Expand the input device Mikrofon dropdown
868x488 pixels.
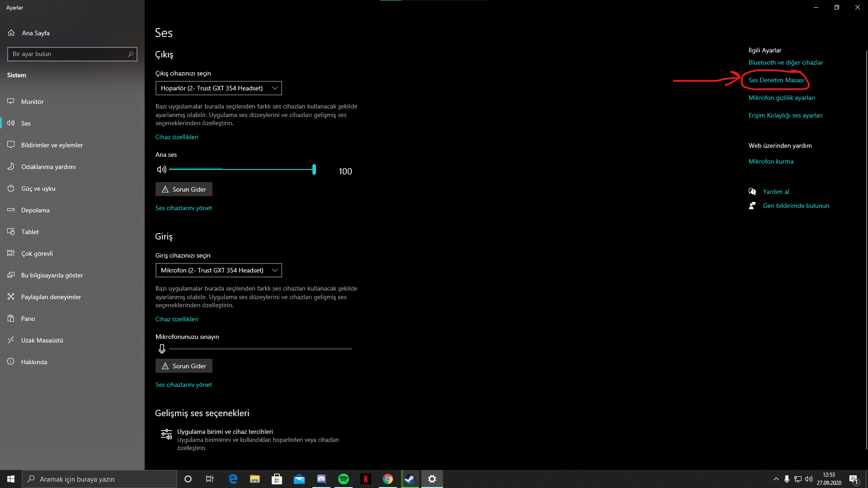[218, 270]
